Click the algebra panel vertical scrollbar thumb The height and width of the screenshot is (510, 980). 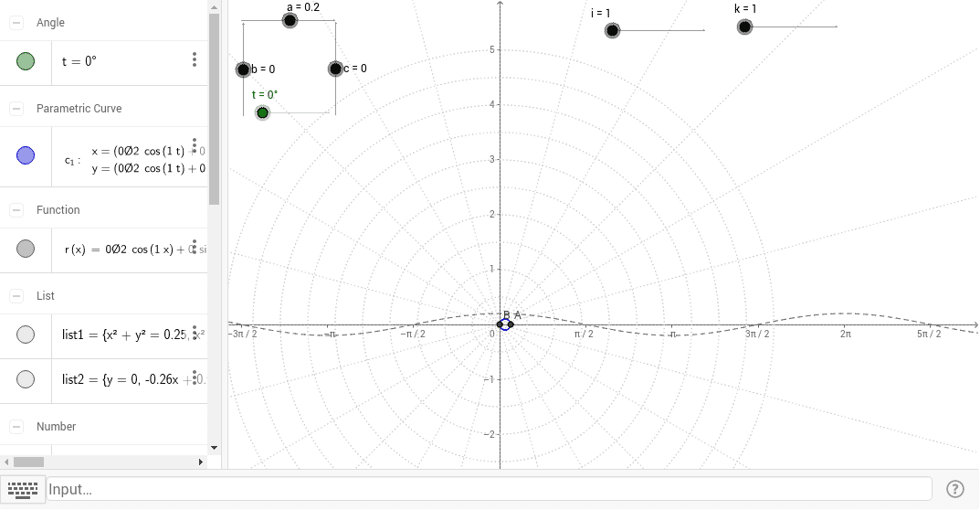(x=215, y=110)
